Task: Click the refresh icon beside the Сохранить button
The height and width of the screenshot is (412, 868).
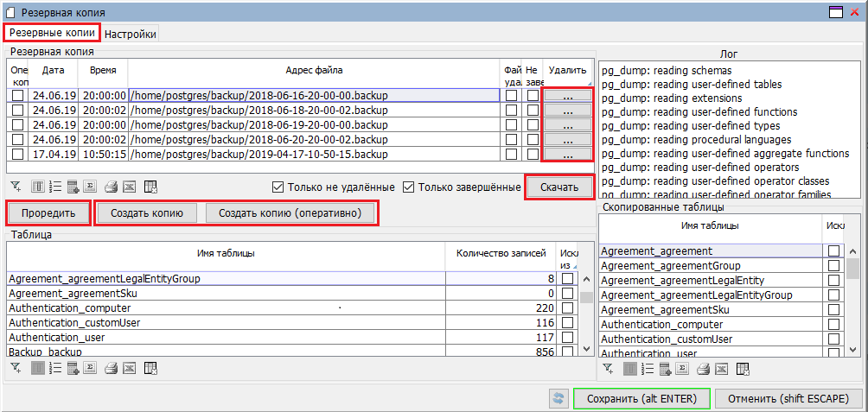Action: [559, 398]
